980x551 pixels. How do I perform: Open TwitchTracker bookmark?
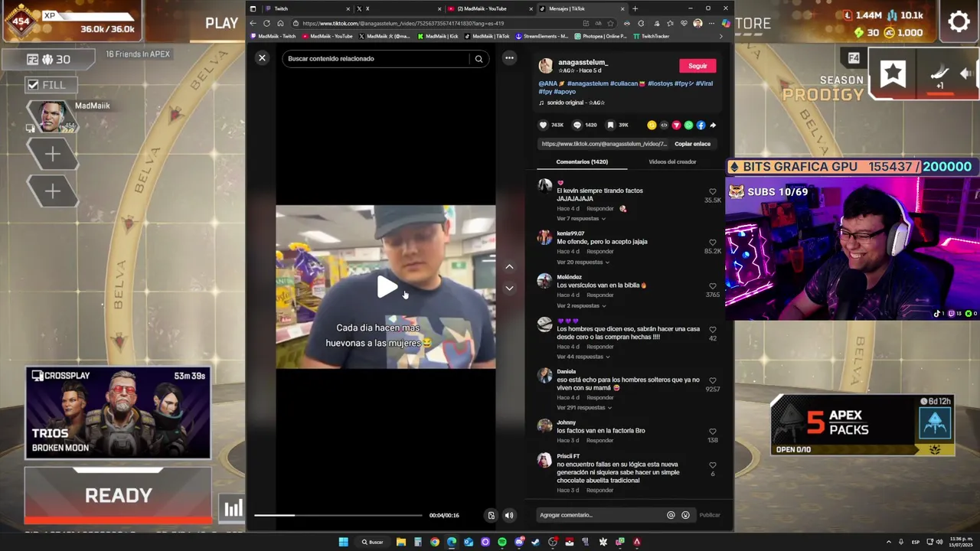(x=651, y=36)
